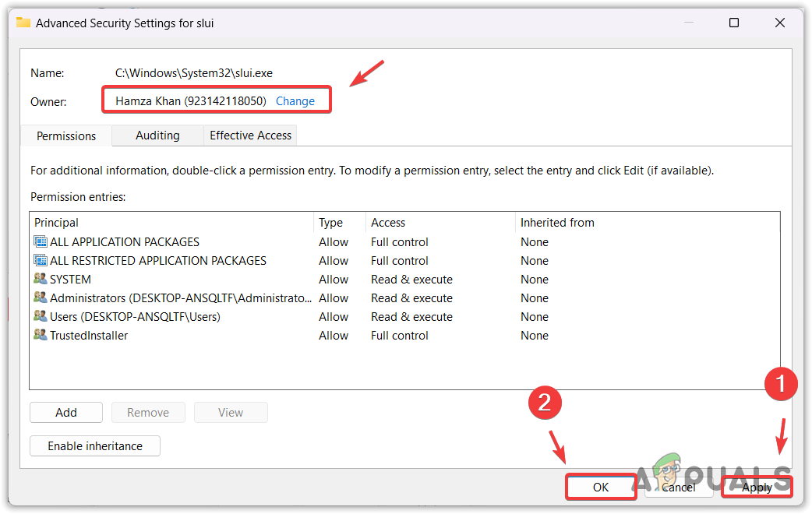Select the Permissions tab
The height and width of the screenshot is (514, 812).
[x=65, y=135]
